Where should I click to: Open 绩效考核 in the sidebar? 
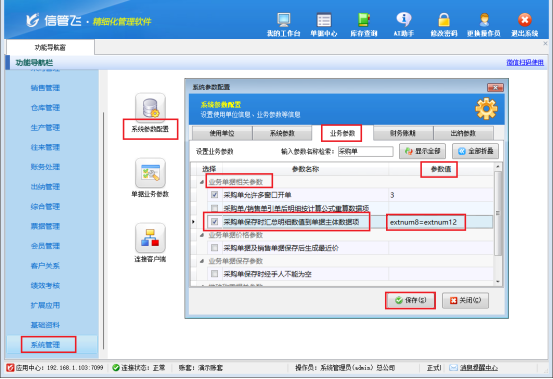(x=45, y=285)
